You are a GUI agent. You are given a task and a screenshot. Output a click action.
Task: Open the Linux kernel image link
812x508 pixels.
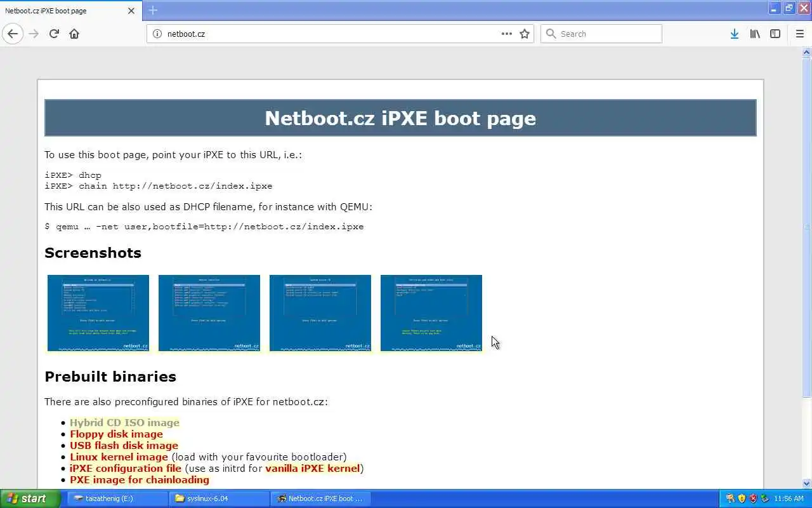click(119, 457)
